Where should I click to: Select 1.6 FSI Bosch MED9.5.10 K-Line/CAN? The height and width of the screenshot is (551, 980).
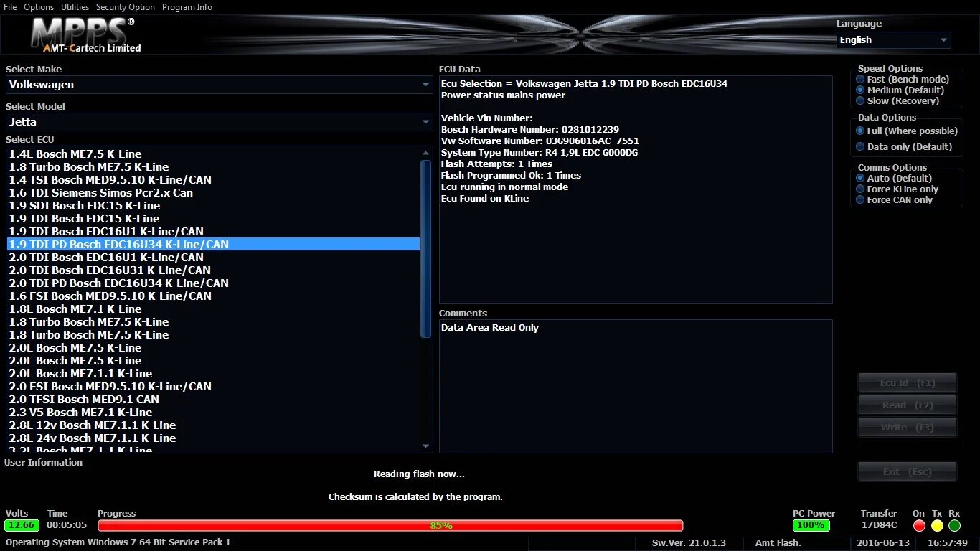[213, 296]
